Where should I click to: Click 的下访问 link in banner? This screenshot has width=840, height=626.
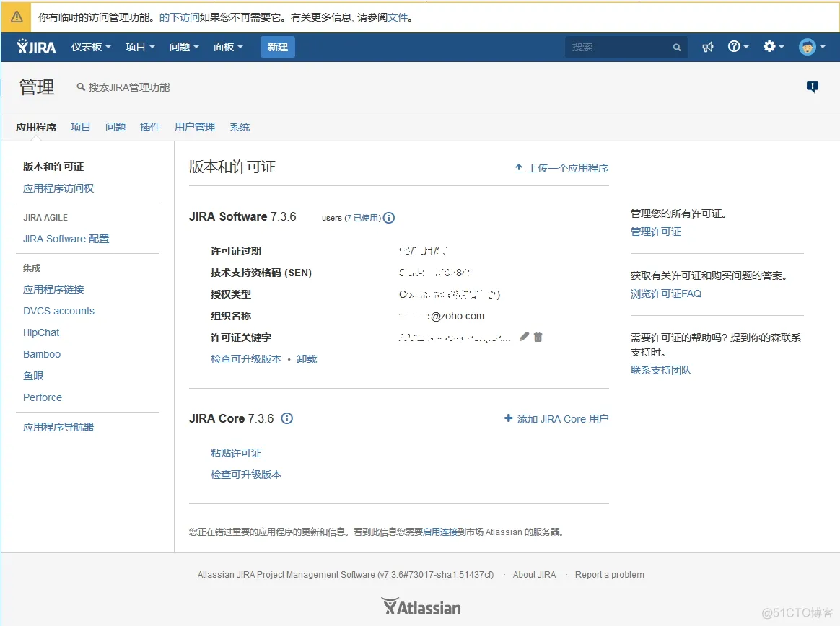[x=179, y=17]
